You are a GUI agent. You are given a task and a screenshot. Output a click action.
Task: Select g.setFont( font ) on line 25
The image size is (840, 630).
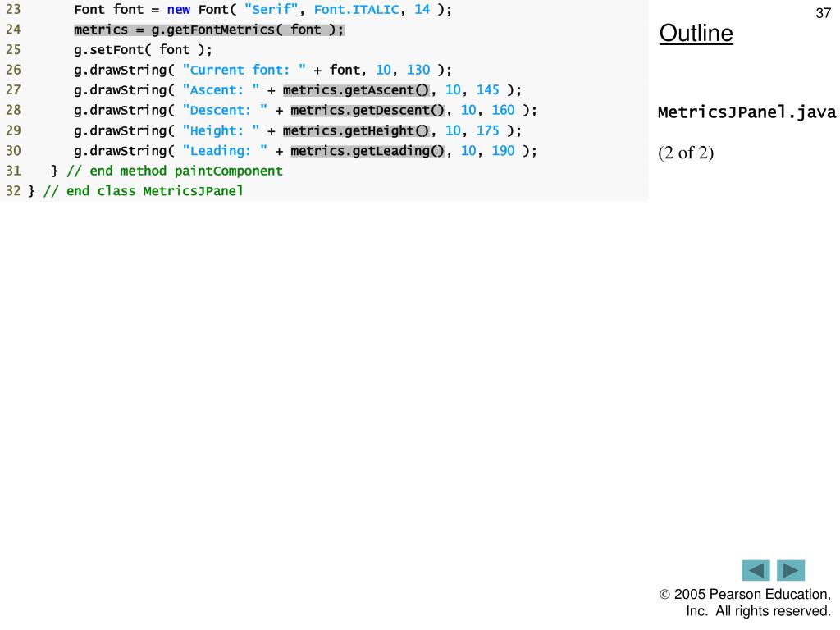pos(143,50)
